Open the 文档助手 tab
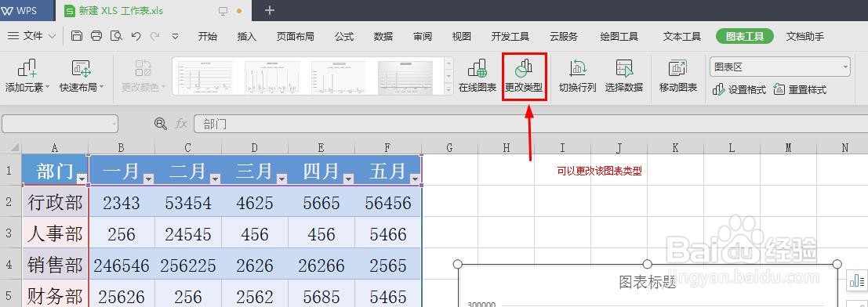 pos(805,37)
